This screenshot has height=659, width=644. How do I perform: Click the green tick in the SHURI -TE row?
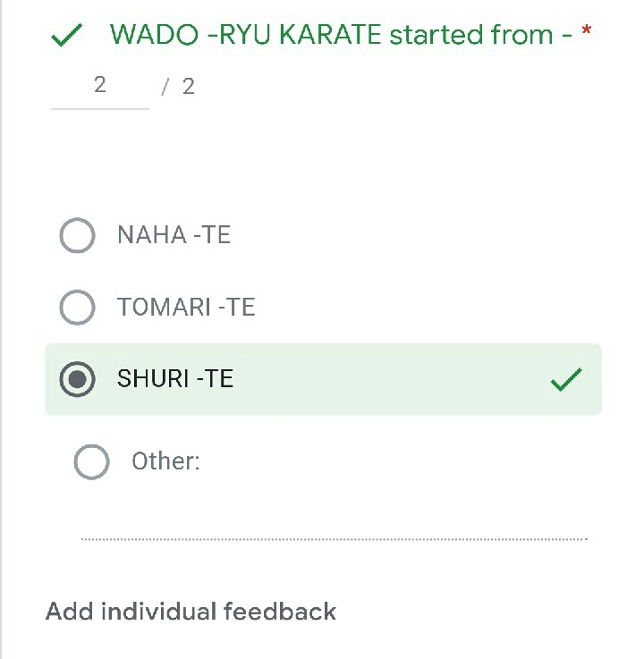pyautogui.click(x=566, y=380)
